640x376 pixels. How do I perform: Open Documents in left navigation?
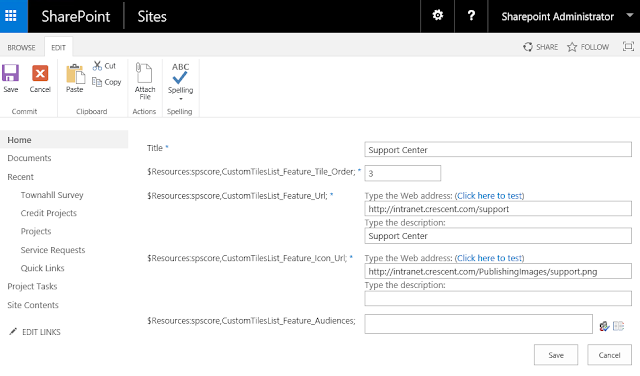coord(29,158)
